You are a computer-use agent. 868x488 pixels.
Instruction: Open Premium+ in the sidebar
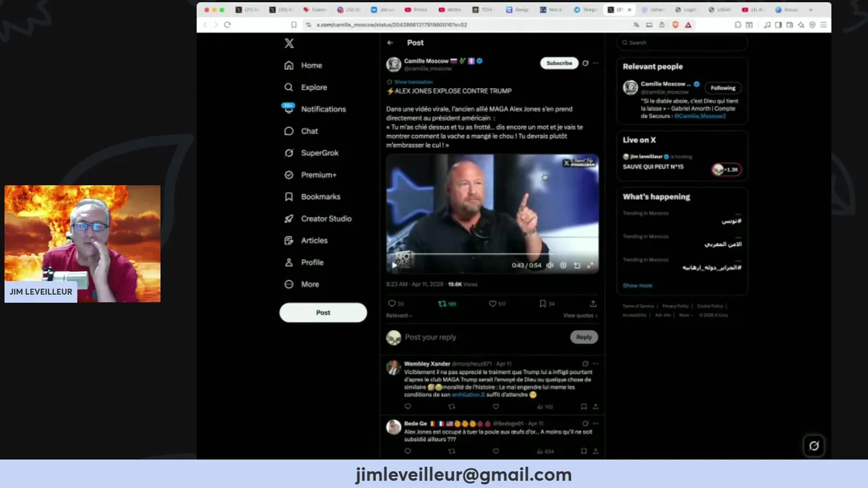point(311,175)
